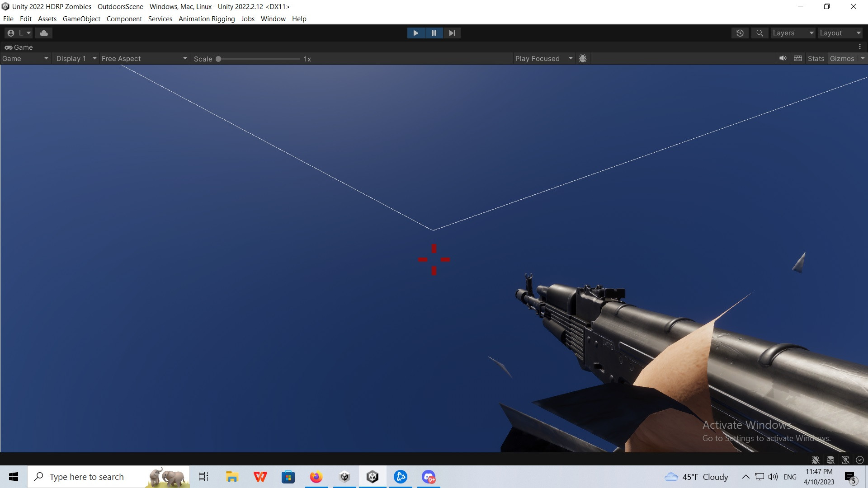Open the Animation Rigging menu
The width and height of the screenshot is (868, 488).
coord(207,19)
